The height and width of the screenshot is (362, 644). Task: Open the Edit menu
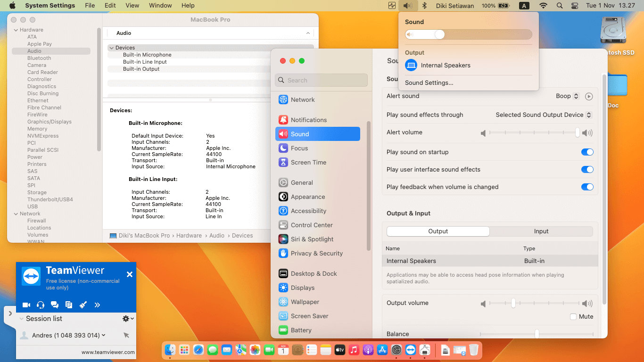click(110, 6)
